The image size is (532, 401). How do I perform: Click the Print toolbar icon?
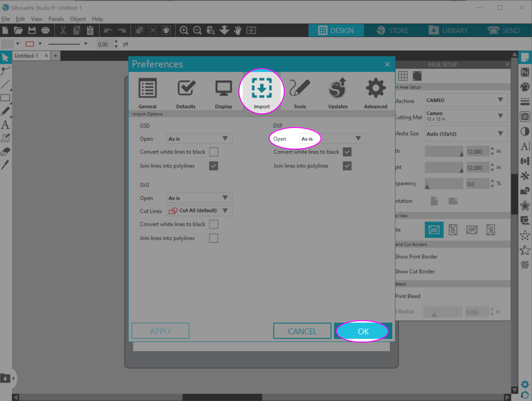pos(45,31)
